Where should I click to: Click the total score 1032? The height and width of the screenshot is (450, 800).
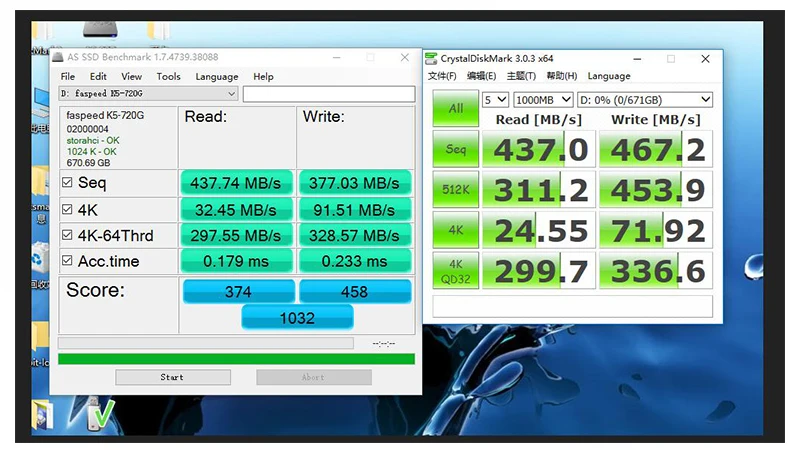[x=297, y=317]
